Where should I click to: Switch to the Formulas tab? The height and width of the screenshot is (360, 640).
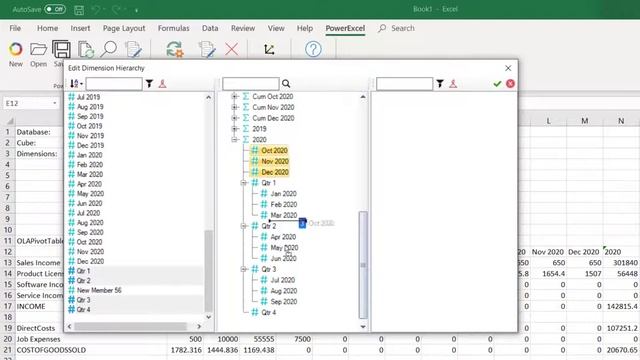[173, 28]
